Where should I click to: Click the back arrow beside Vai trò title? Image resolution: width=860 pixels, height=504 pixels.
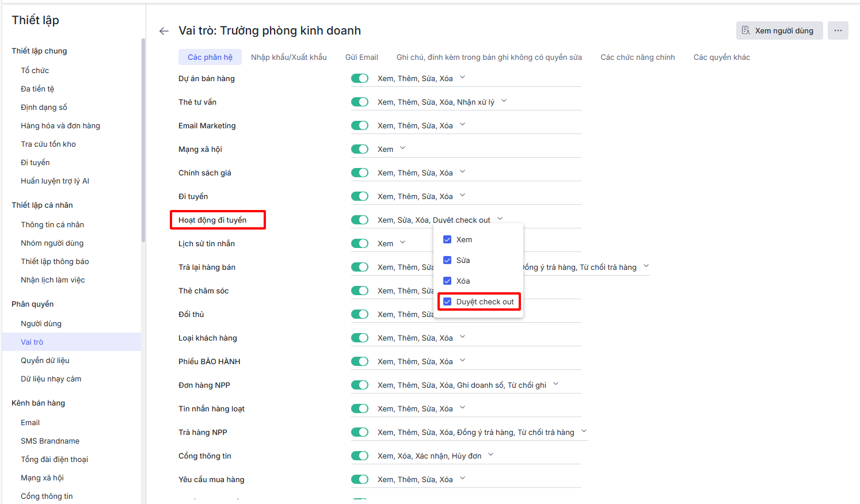click(164, 31)
